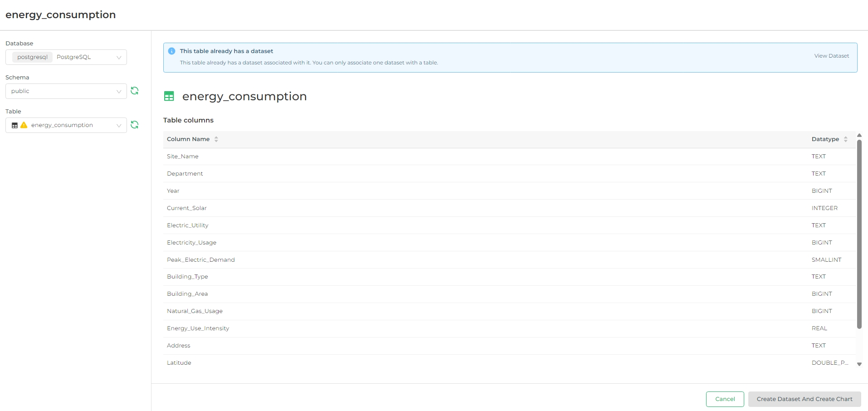Sort by Column Name arrows
This screenshot has height=411, width=868.
click(x=216, y=139)
